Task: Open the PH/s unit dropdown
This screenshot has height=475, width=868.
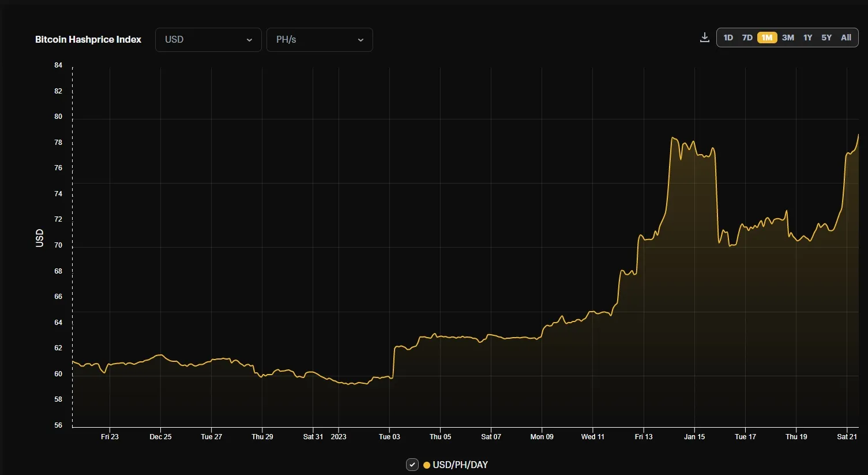Action: pos(320,40)
